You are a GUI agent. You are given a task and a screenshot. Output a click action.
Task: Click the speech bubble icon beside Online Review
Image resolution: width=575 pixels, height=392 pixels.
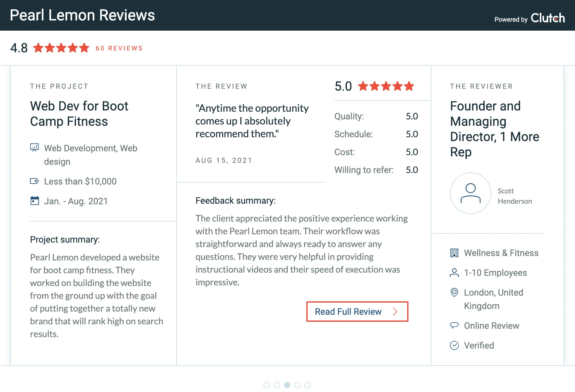tap(454, 326)
